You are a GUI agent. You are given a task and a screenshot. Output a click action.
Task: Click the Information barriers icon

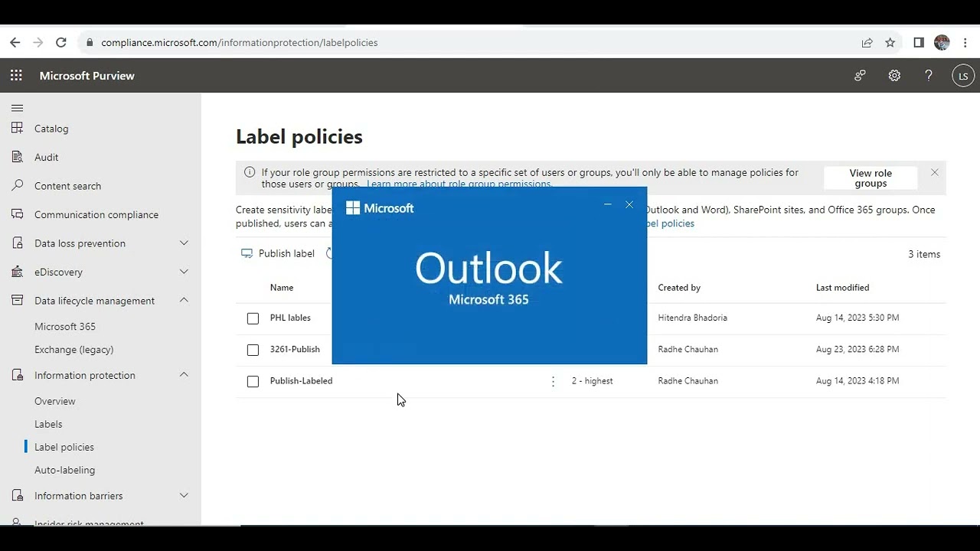[18, 496]
